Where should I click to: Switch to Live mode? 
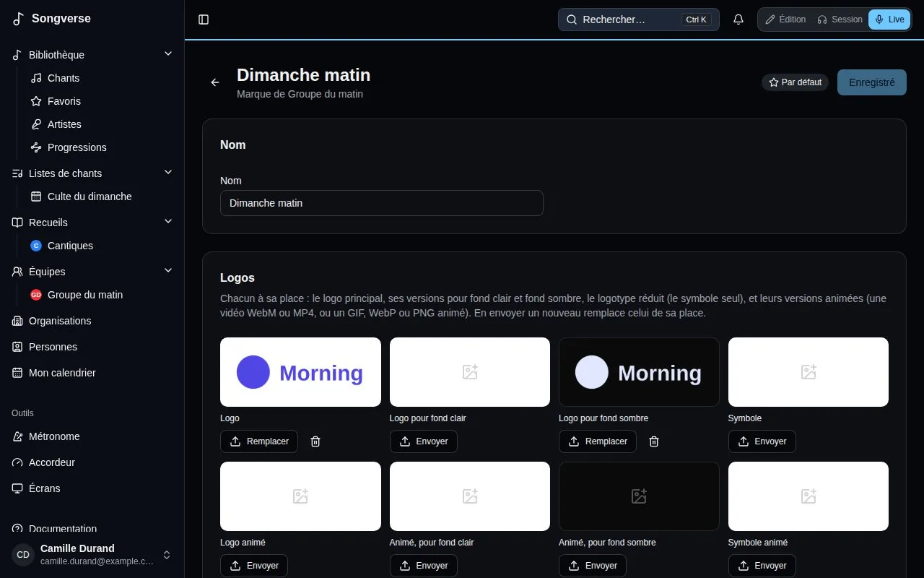click(889, 20)
